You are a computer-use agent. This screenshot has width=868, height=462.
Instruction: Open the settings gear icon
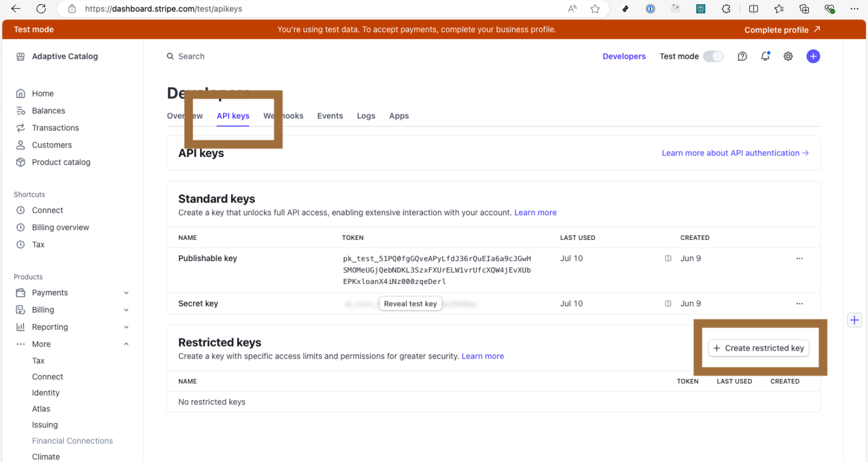[788, 56]
